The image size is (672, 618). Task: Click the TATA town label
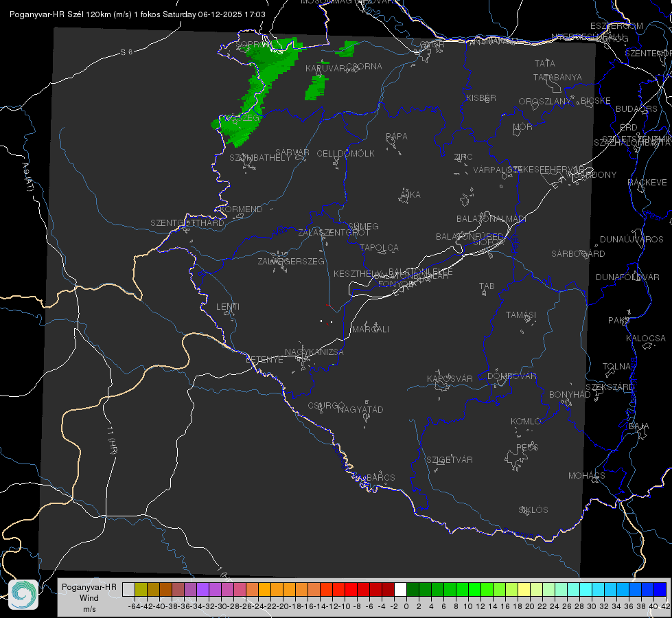[545, 63]
